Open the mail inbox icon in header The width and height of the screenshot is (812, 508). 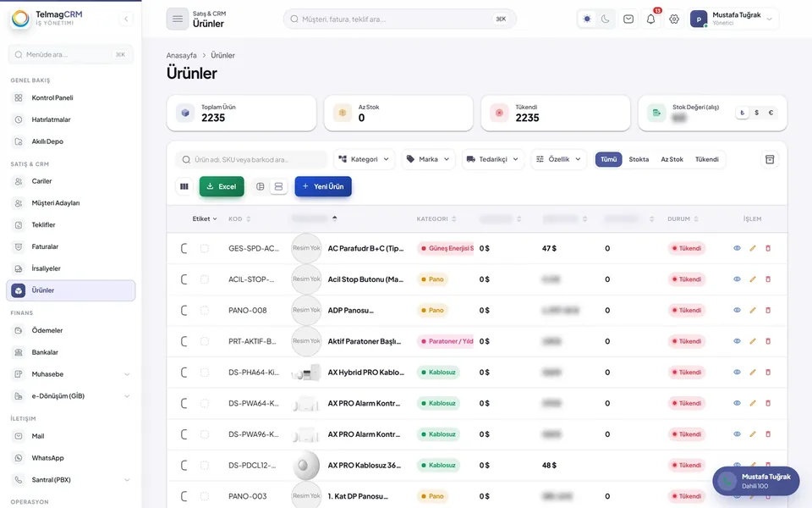(628, 19)
